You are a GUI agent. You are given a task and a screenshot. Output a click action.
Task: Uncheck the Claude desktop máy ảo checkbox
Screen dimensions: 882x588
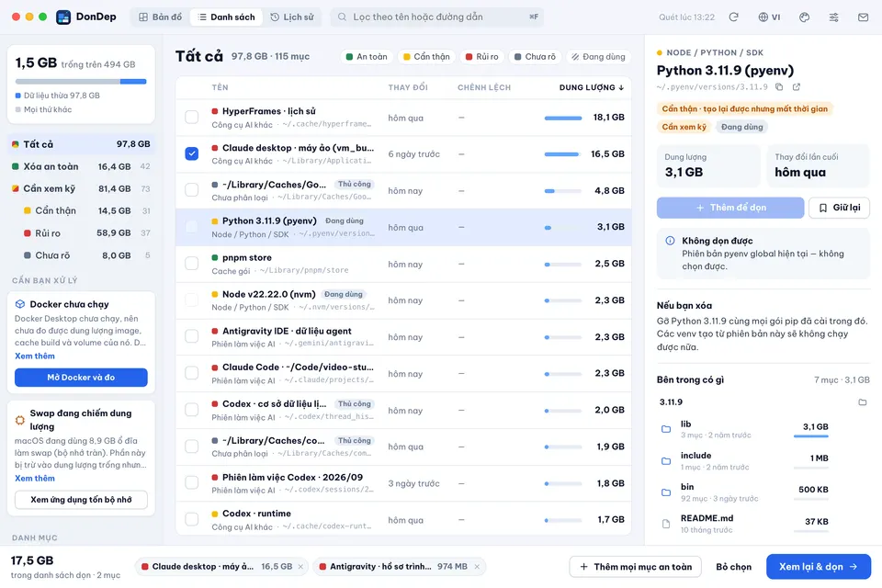click(x=192, y=153)
